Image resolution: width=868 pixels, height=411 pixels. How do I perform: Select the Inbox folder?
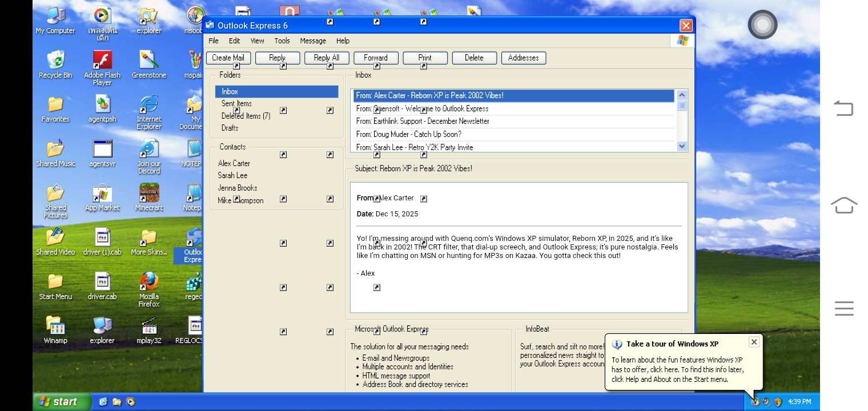click(x=276, y=91)
